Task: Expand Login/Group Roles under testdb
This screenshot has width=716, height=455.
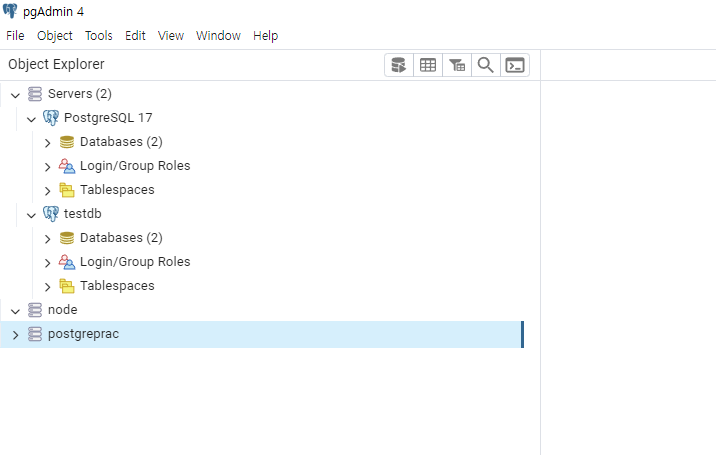Action: 47,263
